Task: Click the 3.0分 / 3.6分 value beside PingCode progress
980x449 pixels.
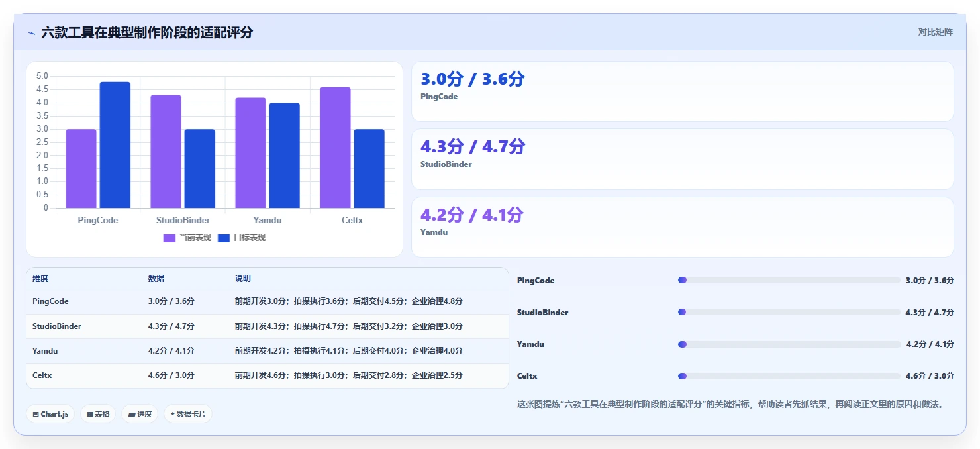Action: click(930, 281)
